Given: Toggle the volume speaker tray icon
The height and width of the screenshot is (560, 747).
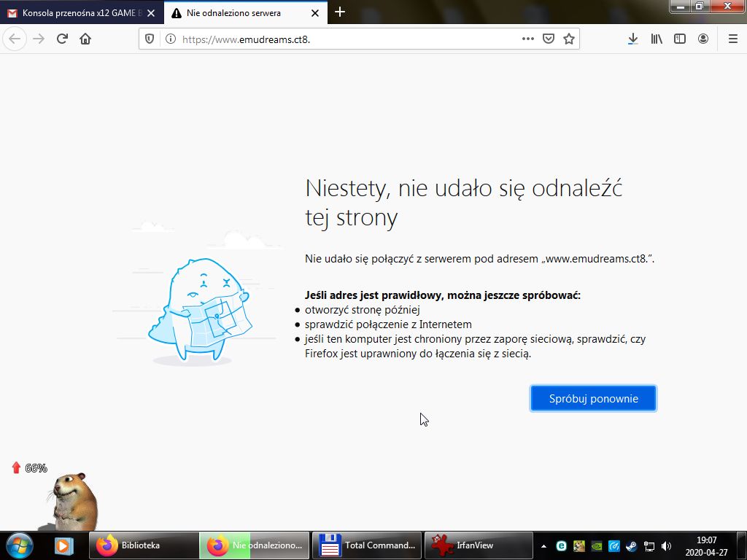Looking at the screenshot, I should tap(665, 545).
